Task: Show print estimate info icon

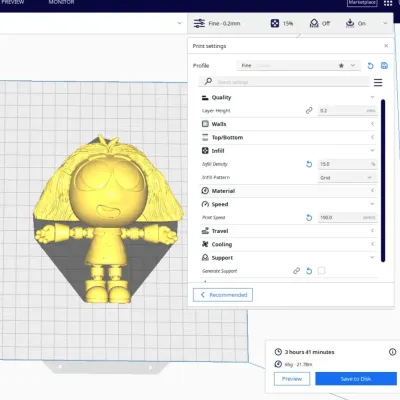Action: coord(393,352)
